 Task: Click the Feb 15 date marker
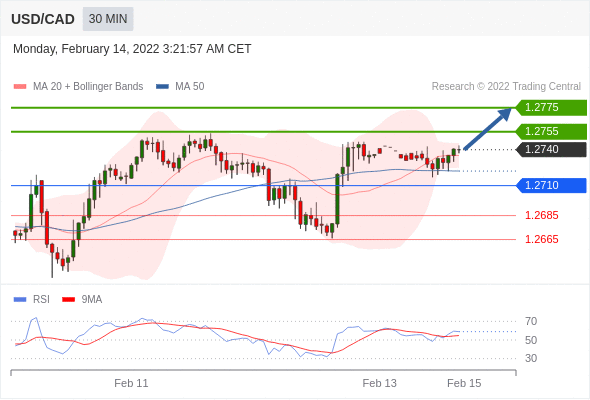(x=464, y=383)
